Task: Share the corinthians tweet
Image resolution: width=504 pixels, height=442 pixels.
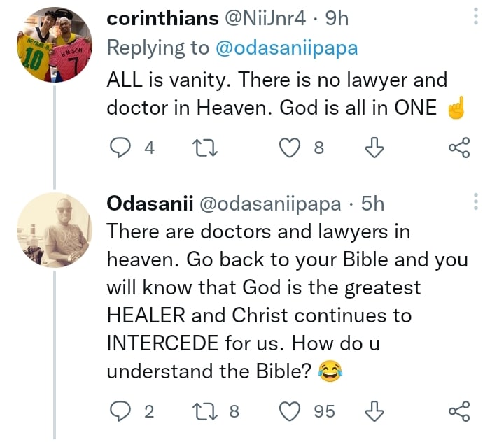Action: point(458,148)
